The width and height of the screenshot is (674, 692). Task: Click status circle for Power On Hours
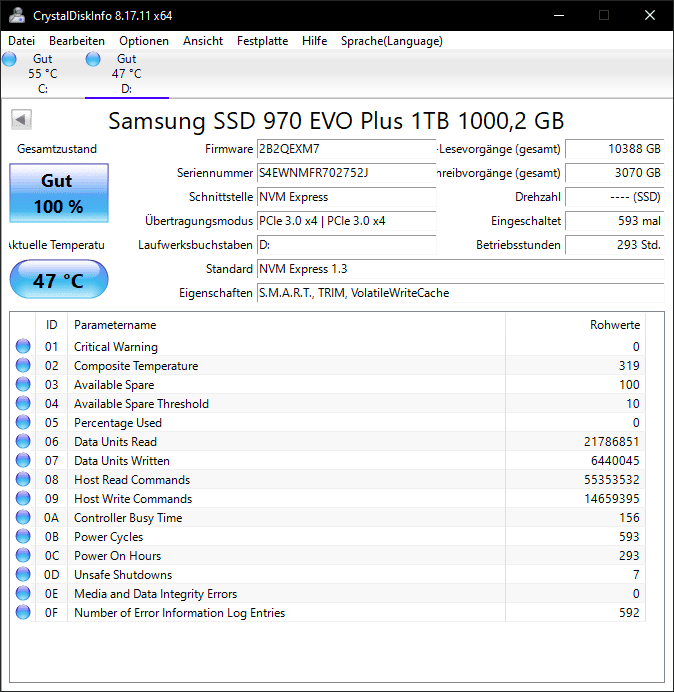point(23,555)
